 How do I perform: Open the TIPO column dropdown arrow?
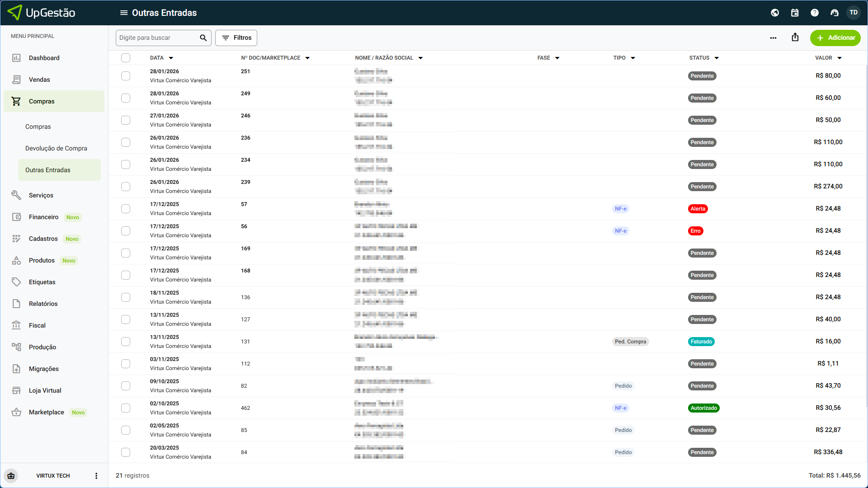pyautogui.click(x=633, y=58)
